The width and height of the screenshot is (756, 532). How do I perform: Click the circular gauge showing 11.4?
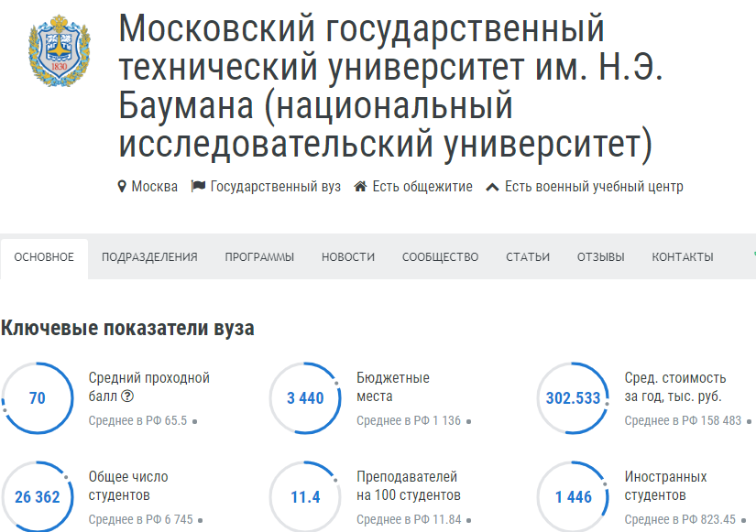(x=305, y=497)
